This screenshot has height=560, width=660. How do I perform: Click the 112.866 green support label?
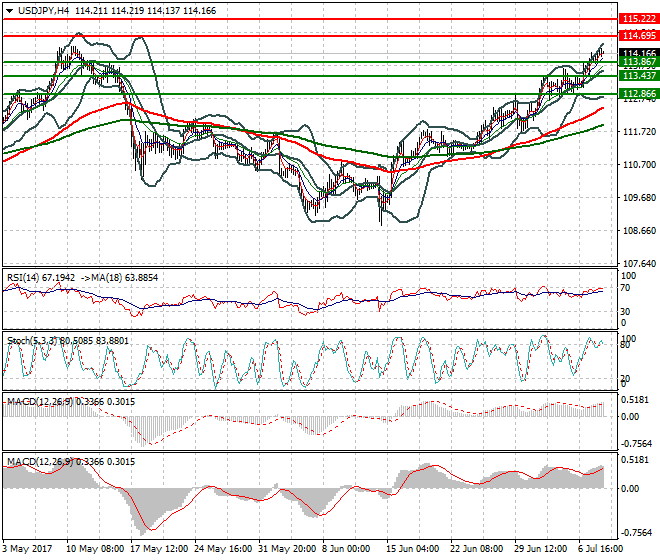pyautogui.click(x=639, y=93)
